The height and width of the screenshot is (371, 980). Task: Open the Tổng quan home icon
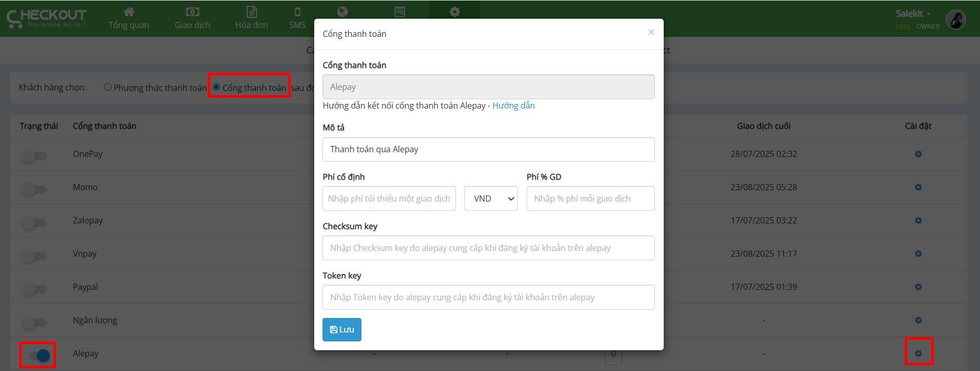[x=129, y=12]
